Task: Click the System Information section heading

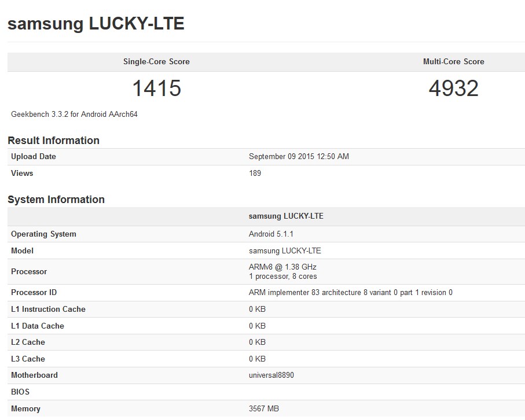Action: pos(56,200)
